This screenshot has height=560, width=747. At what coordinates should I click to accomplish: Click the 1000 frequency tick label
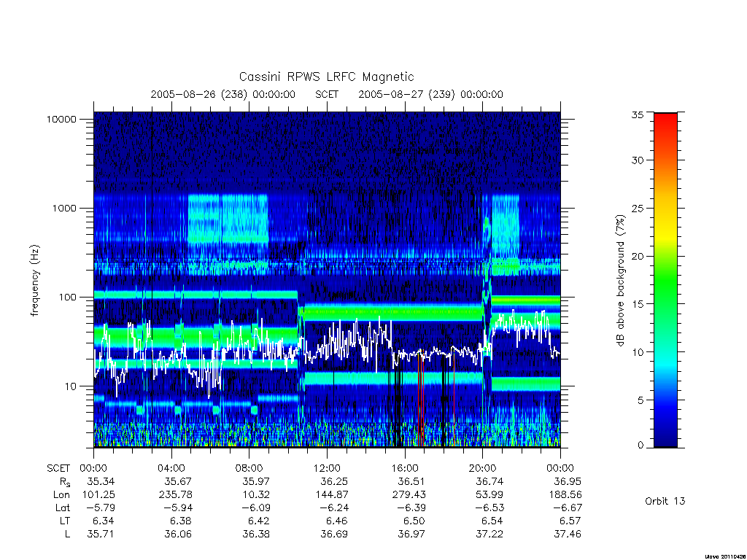64,208
